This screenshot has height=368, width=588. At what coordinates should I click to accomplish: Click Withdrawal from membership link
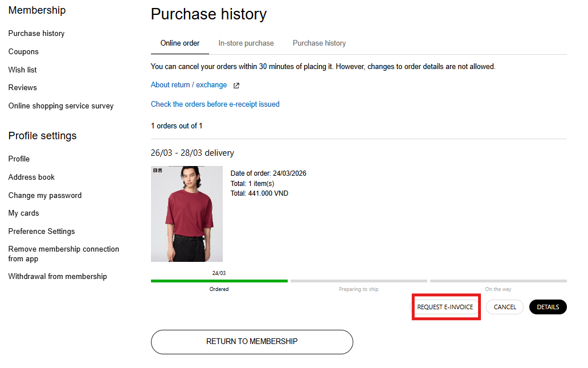point(58,277)
